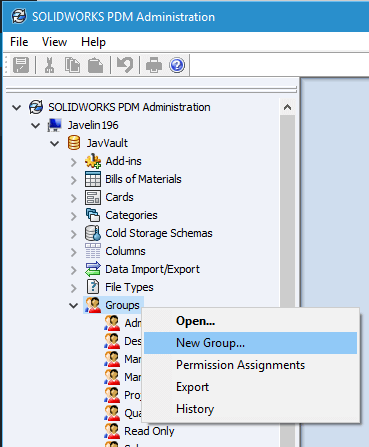Click the root SOLIDWORKS PDM Administration node icon
369x447 pixels.
click(36, 107)
